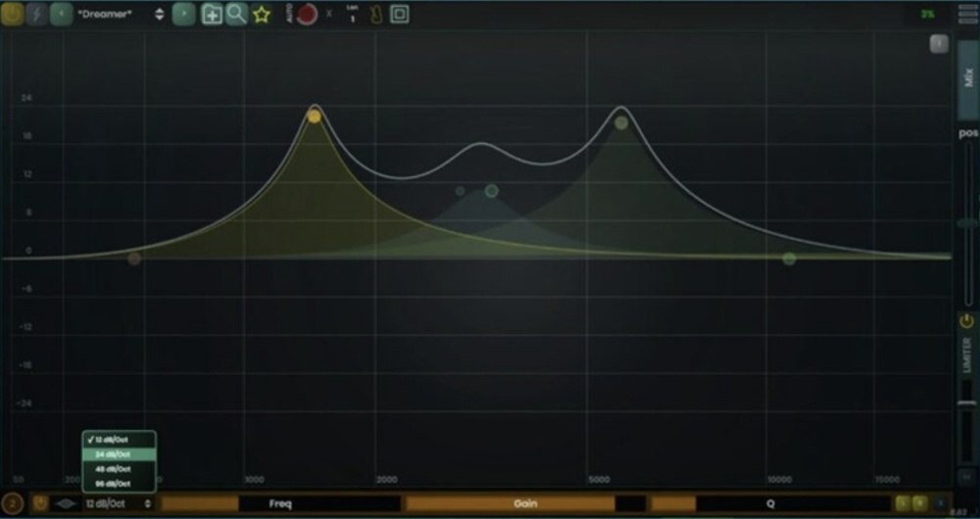This screenshot has width=980, height=519.
Task: Click the filter shape diamond icon
Action: tap(66, 503)
